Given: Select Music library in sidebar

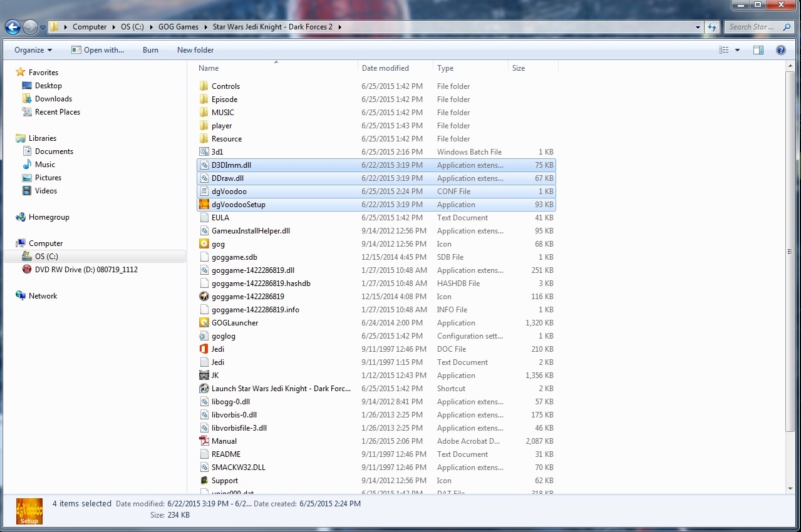Looking at the screenshot, I should pos(39,165).
